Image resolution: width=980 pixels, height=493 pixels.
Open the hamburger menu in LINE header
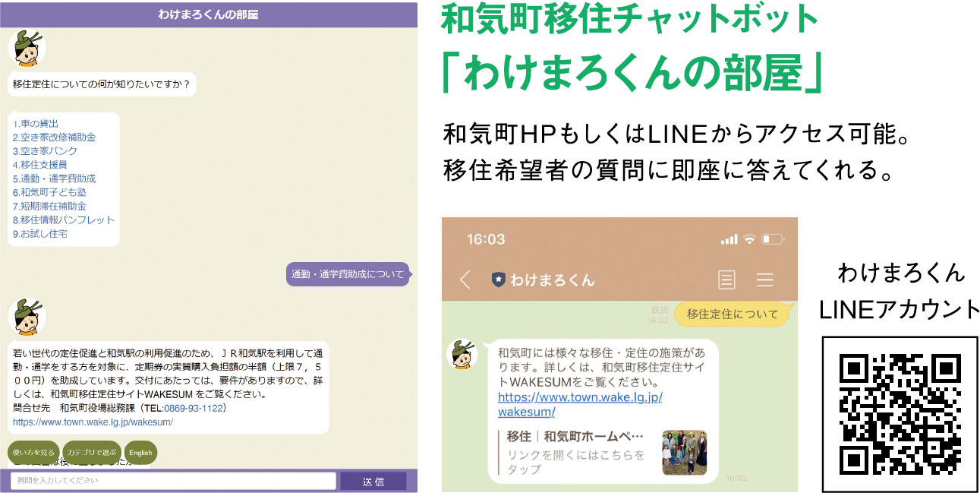764,280
